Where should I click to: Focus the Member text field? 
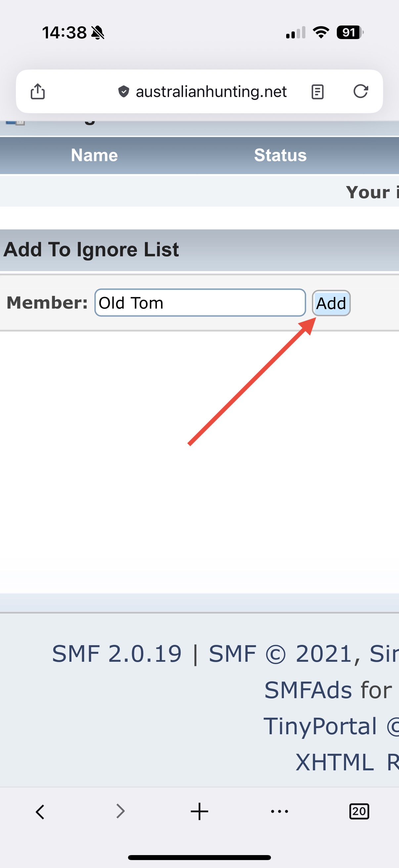click(200, 303)
